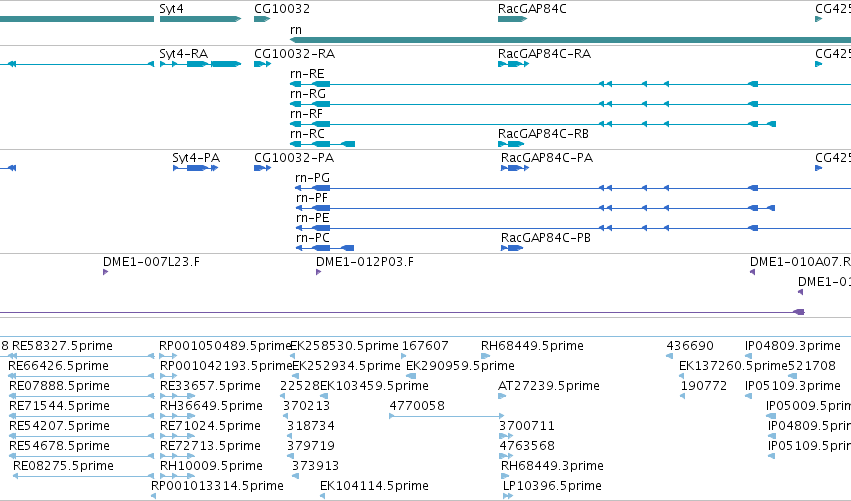Image resolution: width=851 pixels, height=501 pixels.
Task: Select the Syt4 gene bar
Action: click(200, 19)
